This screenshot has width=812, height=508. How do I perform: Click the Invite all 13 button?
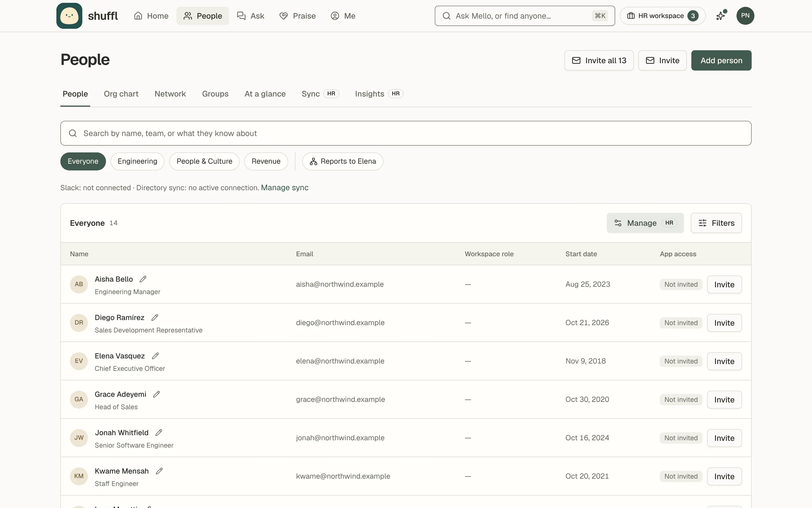click(599, 60)
